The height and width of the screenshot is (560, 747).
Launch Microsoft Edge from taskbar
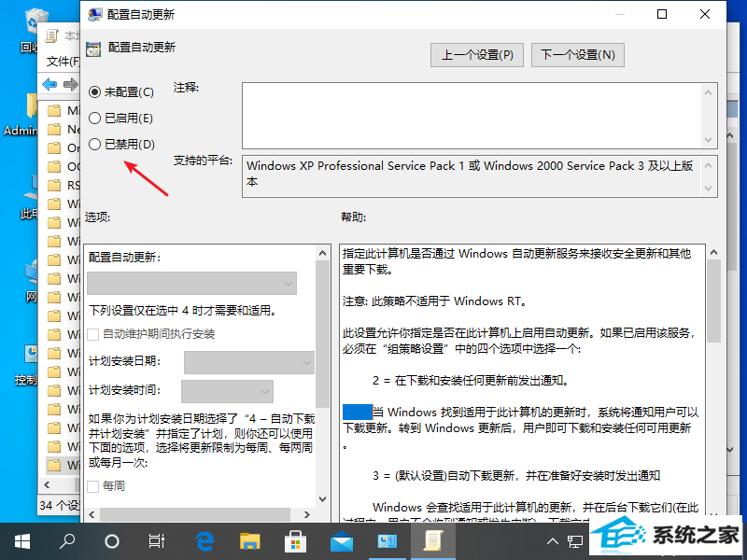click(x=204, y=541)
